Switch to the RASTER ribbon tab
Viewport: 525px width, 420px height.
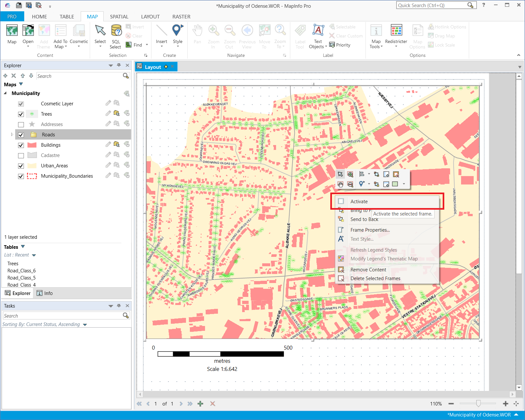pyautogui.click(x=181, y=16)
